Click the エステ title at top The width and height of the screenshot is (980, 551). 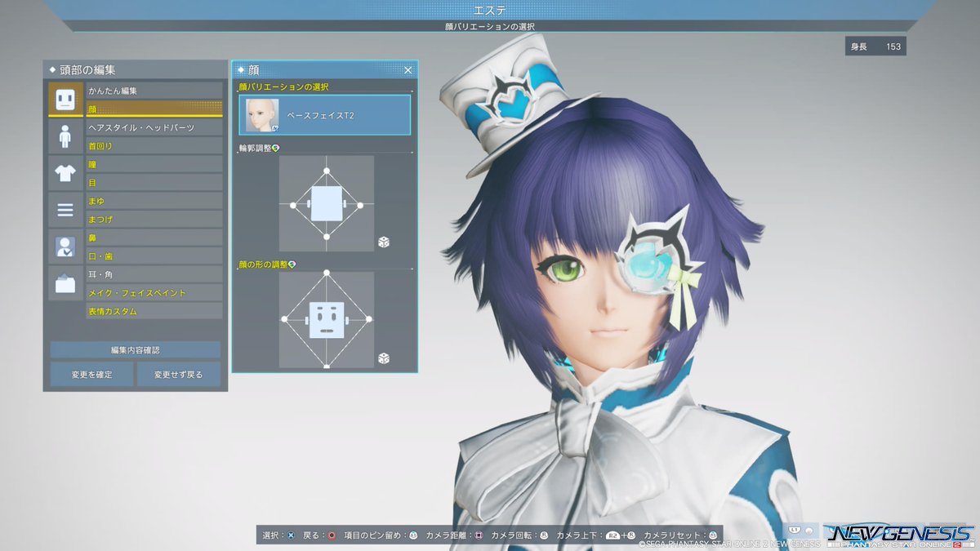point(489,11)
